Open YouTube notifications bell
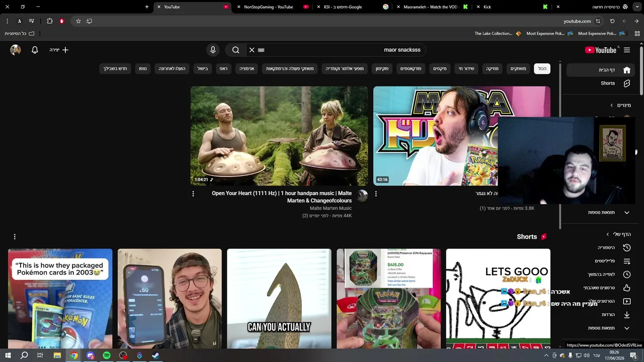The width and height of the screenshot is (644, 362). (35, 50)
